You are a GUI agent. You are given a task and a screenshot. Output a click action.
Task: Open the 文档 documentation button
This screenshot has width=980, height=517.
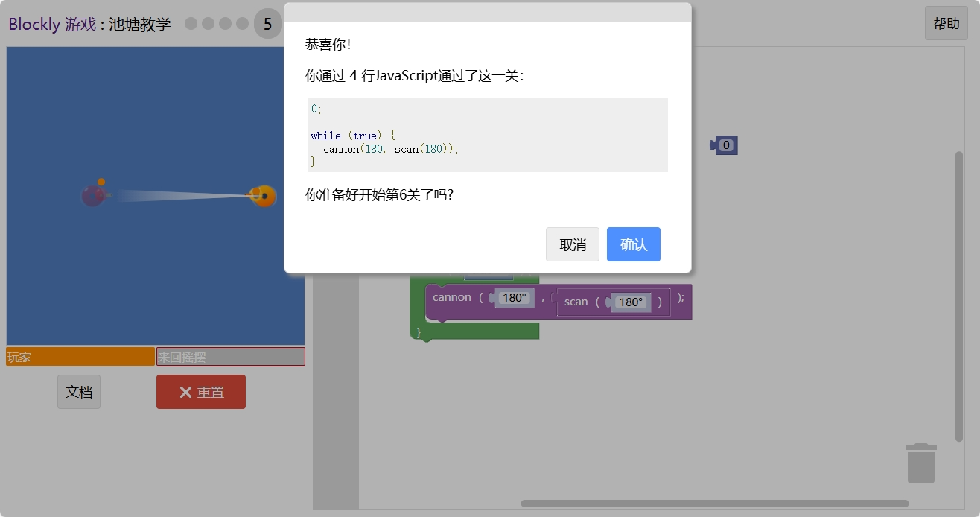pyautogui.click(x=79, y=392)
